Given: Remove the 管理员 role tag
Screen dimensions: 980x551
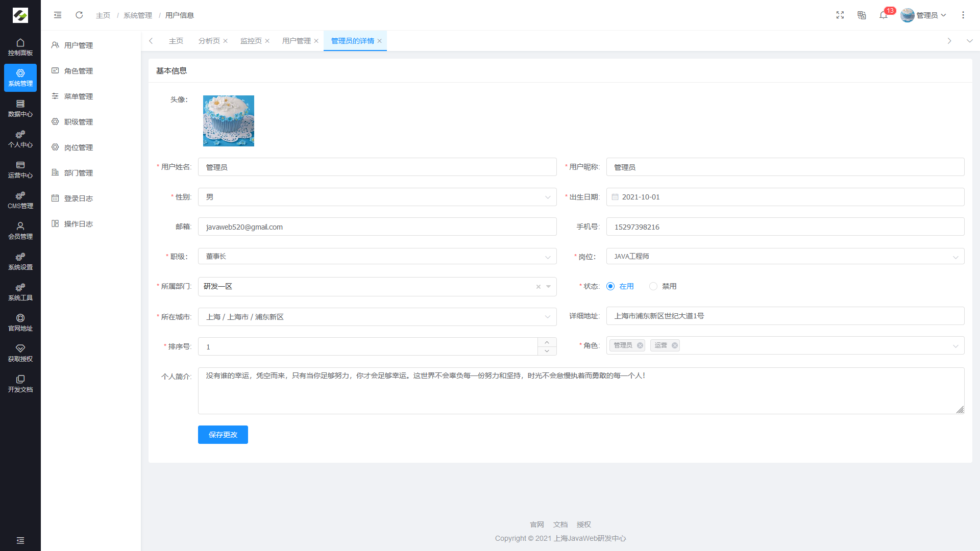Looking at the screenshot, I should tap(640, 345).
